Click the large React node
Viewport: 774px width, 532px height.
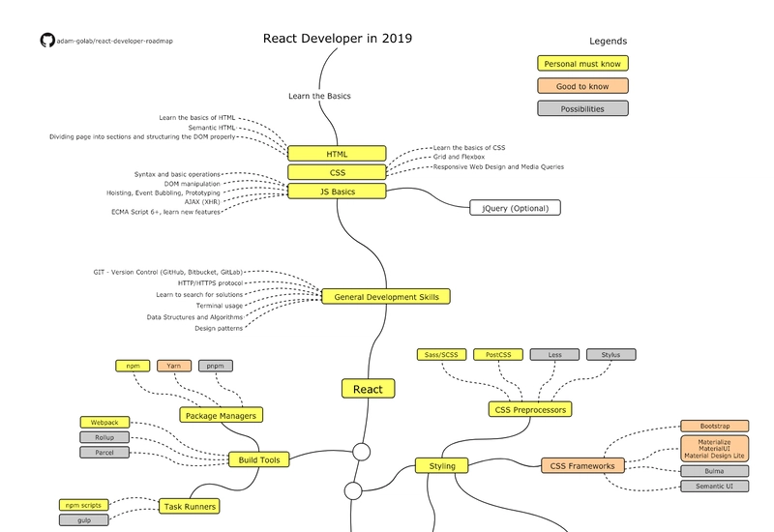pyautogui.click(x=369, y=389)
